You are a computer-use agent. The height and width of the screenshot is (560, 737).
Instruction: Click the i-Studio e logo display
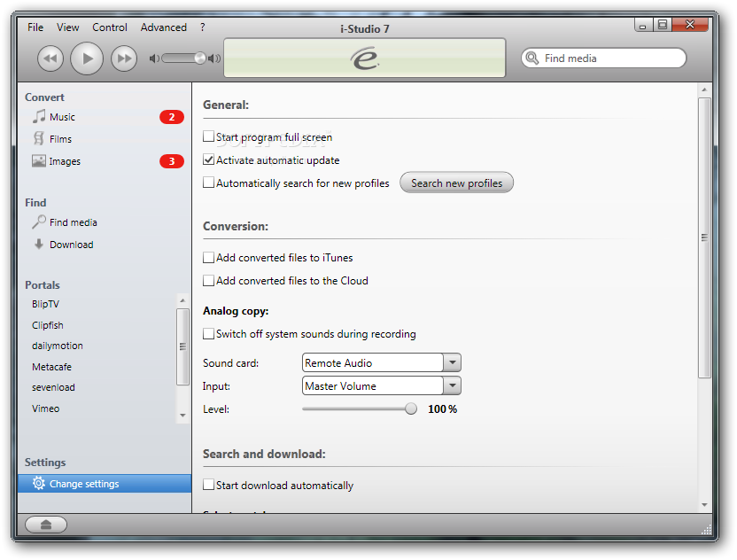pos(364,58)
